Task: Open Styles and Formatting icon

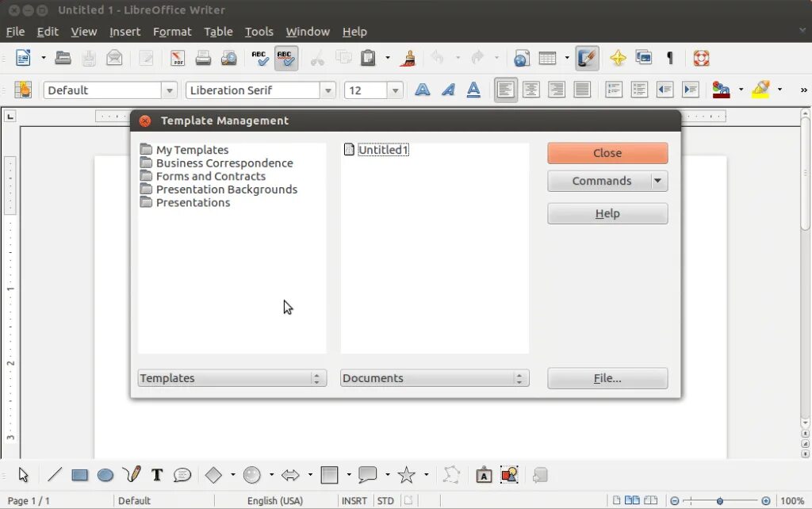Action: [23, 90]
